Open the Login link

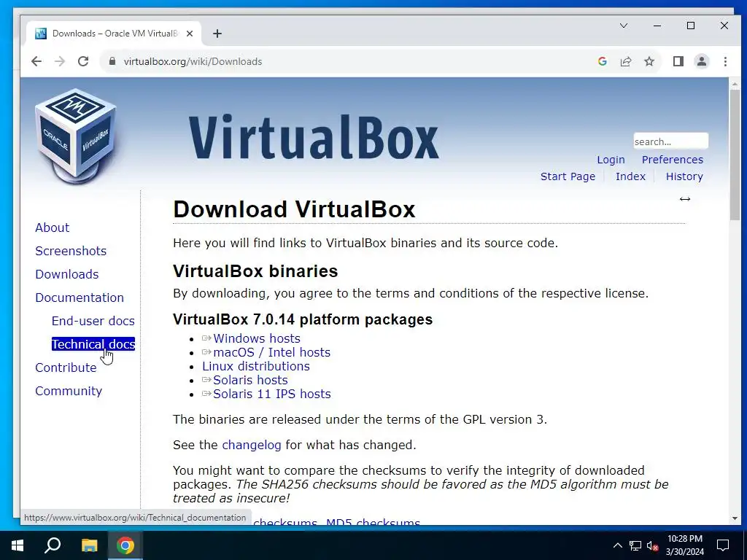coord(611,160)
